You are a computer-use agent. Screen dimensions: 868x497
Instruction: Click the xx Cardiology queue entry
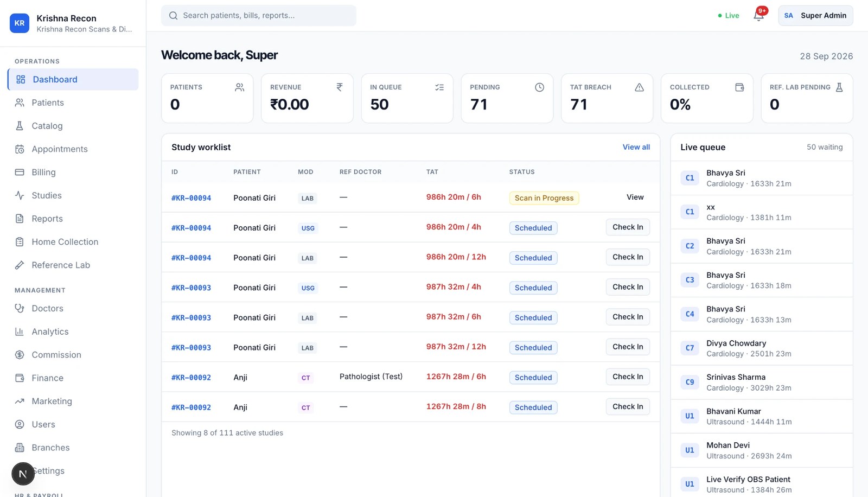point(762,212)
